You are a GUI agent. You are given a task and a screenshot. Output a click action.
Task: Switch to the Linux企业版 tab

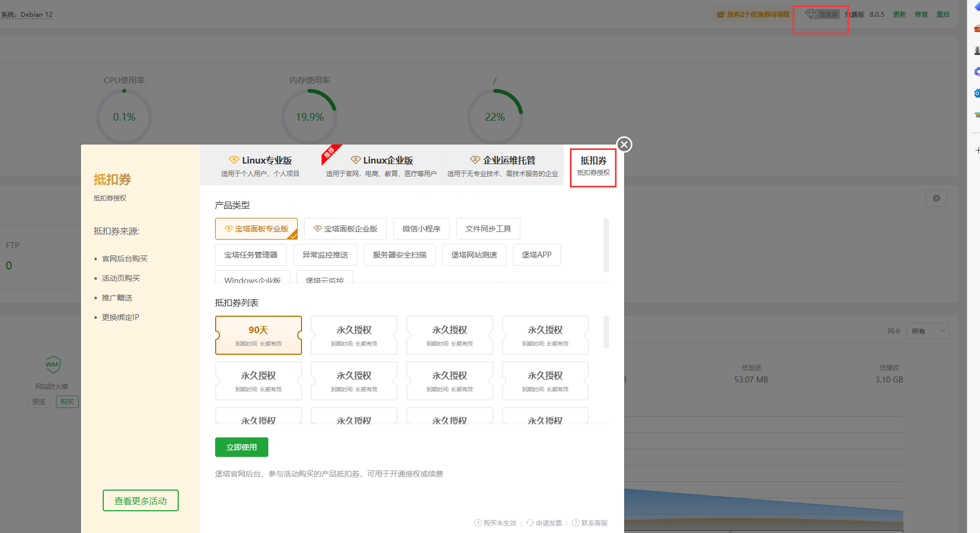[x=381, y=166]
